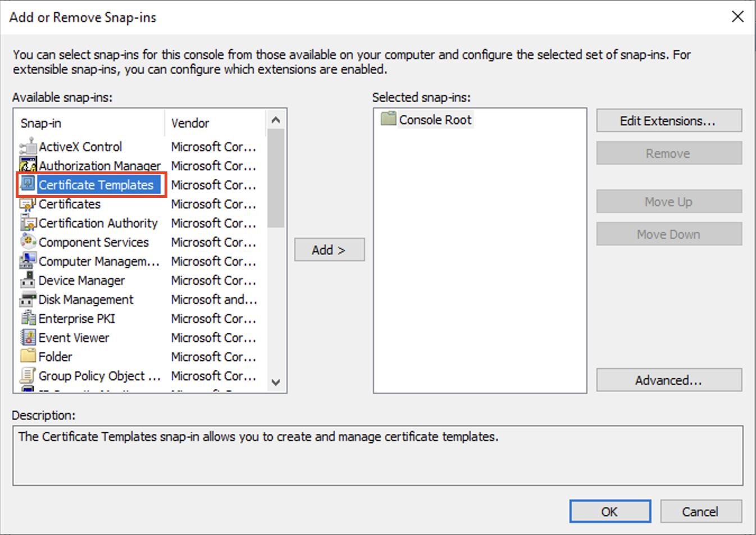This screenshot has width=756, height=535.
Task: Select the Event Viewer snap-in icon
Action: pyautogui.click(x=28, y=338)
